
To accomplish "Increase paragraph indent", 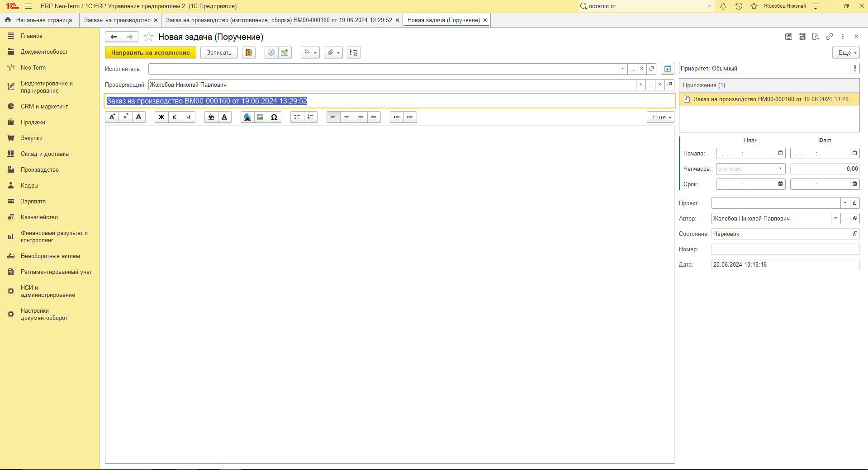I will coord(397,117).
